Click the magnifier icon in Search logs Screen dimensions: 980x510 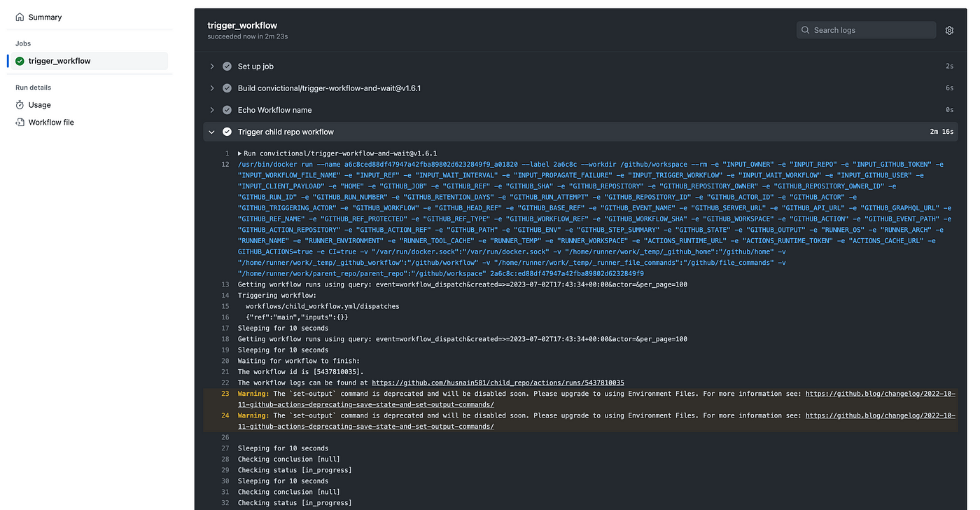click(806, 30)
